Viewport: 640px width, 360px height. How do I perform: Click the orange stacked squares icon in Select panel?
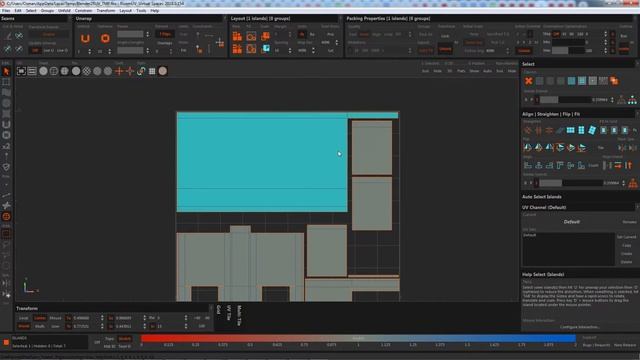pyautogui.click(x=614, y=81)
